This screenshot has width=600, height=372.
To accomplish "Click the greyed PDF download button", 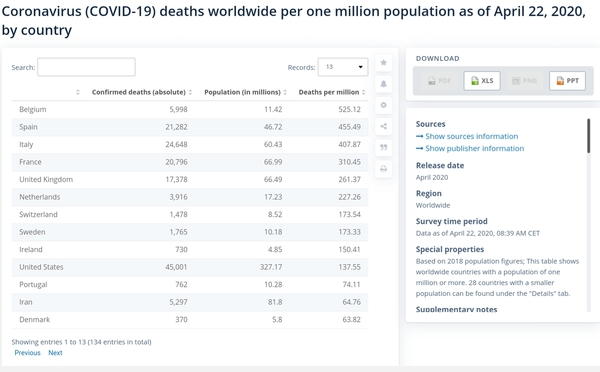I will [439, 81].
